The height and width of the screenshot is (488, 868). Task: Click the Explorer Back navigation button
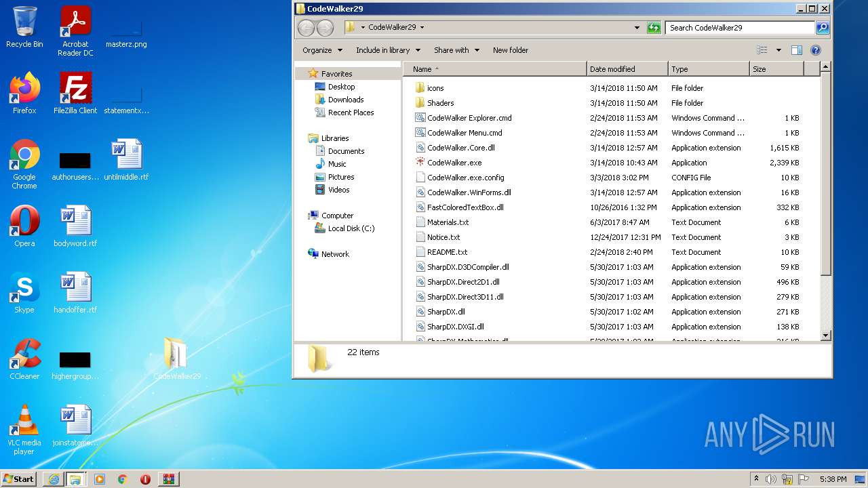(x=307, y=28)
